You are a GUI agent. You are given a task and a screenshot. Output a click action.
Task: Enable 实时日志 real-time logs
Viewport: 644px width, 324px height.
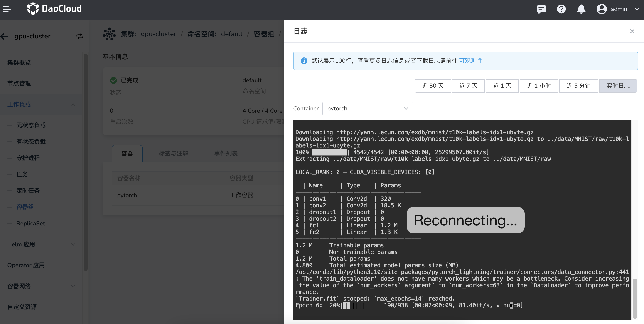pyautogui.click(x=618, y=86)
